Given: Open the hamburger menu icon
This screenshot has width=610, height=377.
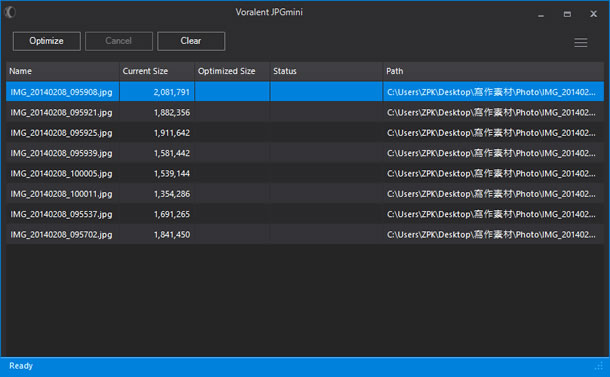Looking at the screenshot, I should click(580, 42).
